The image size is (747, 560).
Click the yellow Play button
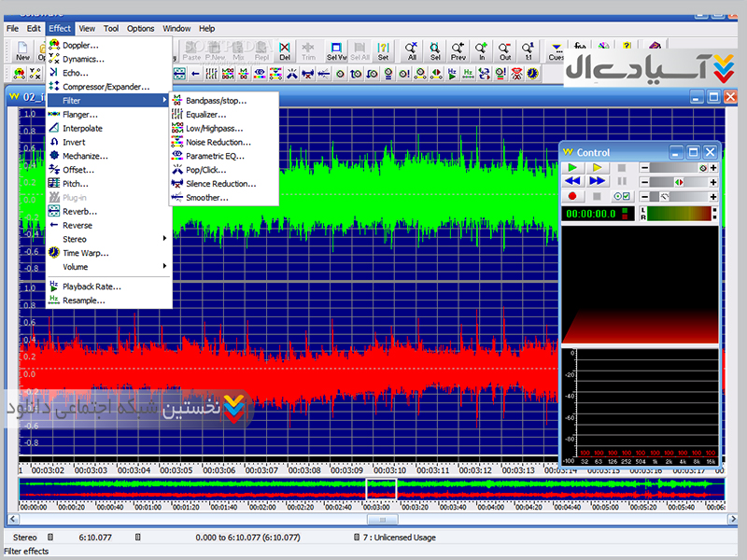[x=597, y=167]
